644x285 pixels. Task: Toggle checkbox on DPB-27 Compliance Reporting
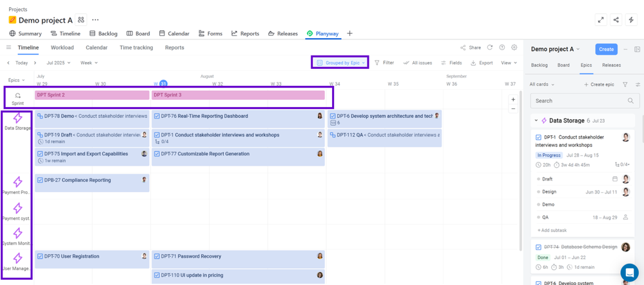click(40, 180)
